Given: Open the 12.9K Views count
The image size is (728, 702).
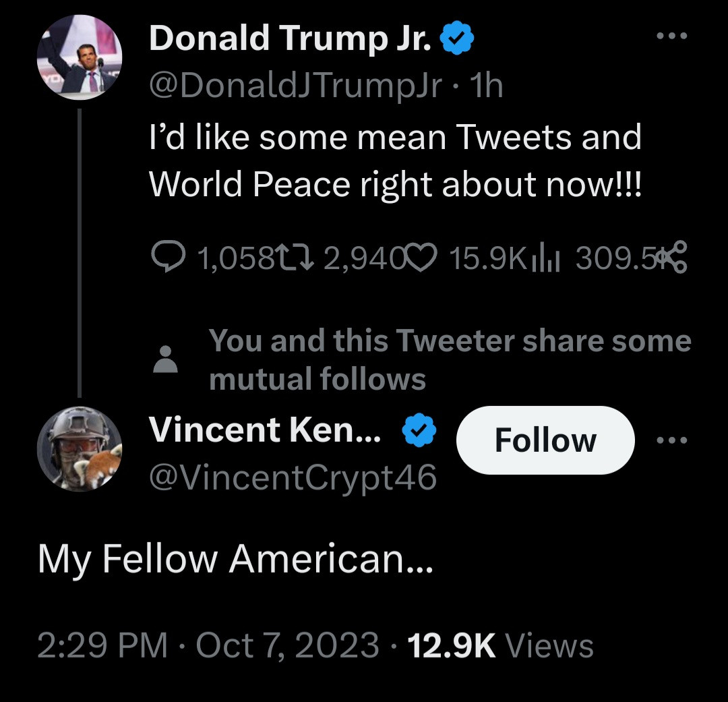Looking at the screenshot, I should pyautogui.click(x=500, y=645).
